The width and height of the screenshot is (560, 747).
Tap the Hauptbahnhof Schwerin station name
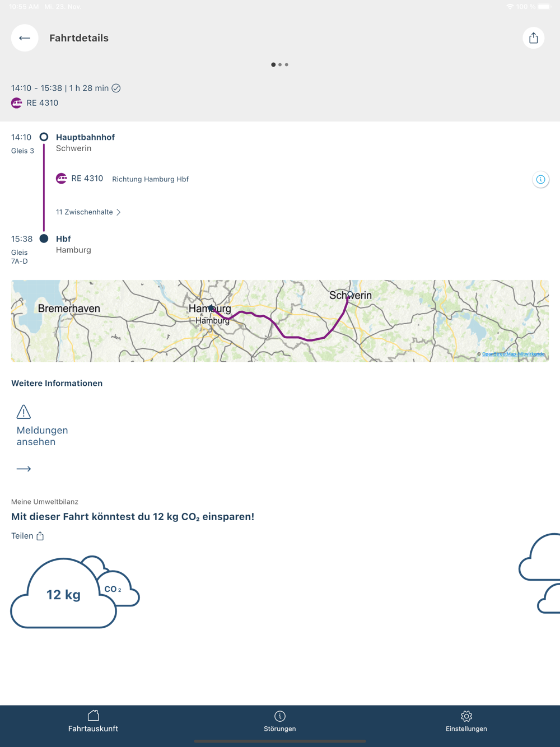(x=85, y=143)
